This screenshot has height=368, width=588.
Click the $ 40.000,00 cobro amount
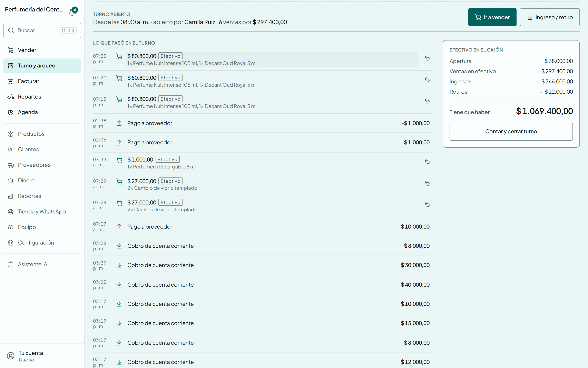click(x=415, y=285)
